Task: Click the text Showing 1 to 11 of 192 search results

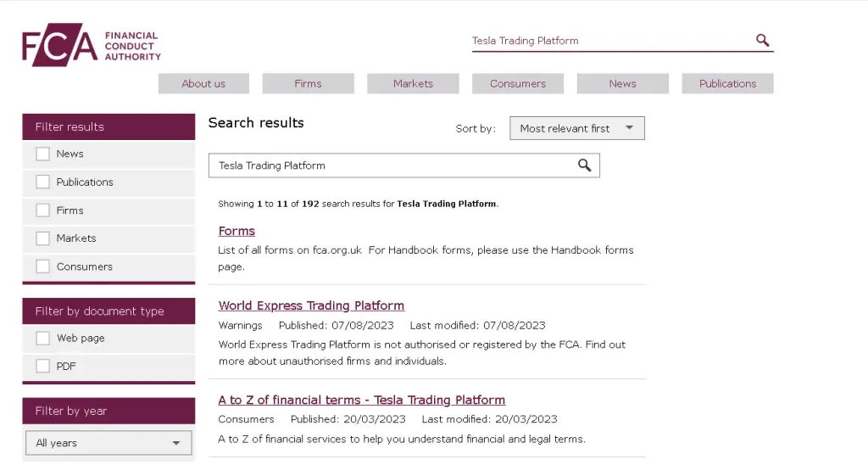Action: [359, 204]
